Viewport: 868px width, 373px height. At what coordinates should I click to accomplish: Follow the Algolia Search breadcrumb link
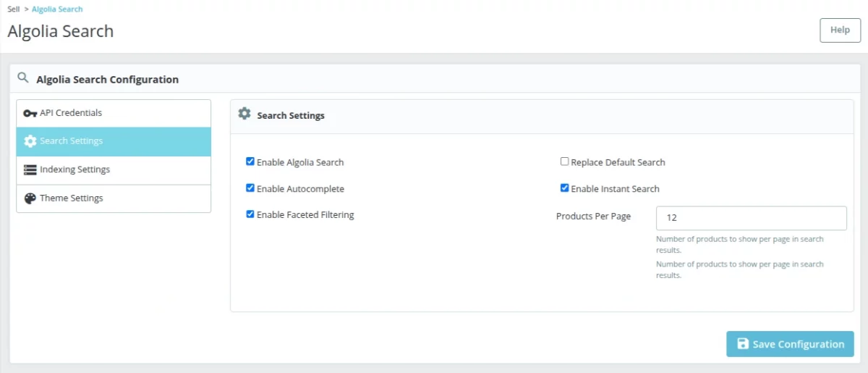[x=57, y=9]
